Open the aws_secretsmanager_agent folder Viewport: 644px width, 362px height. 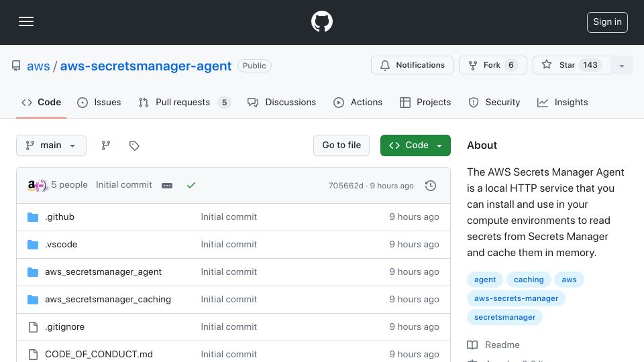pyautogui.click(x=103, y=271)
